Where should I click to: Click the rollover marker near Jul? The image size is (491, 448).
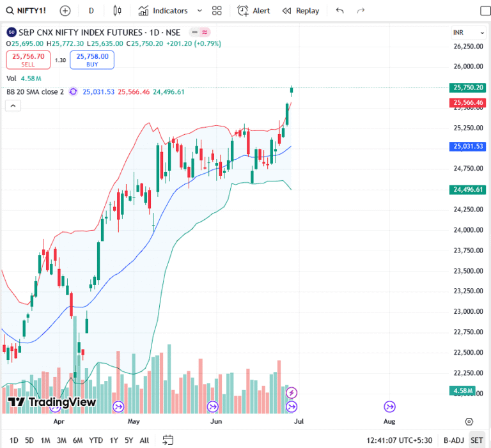click(x=292, y=406)
